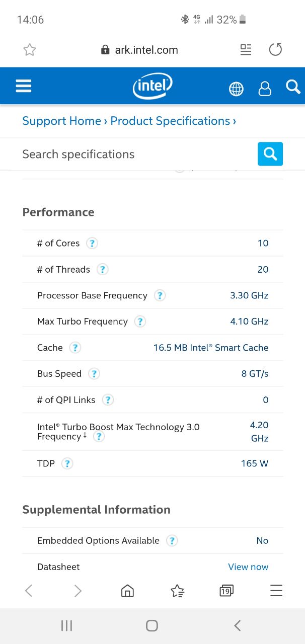
Task: Go to browser home page
Action: (x=128, y=591)
